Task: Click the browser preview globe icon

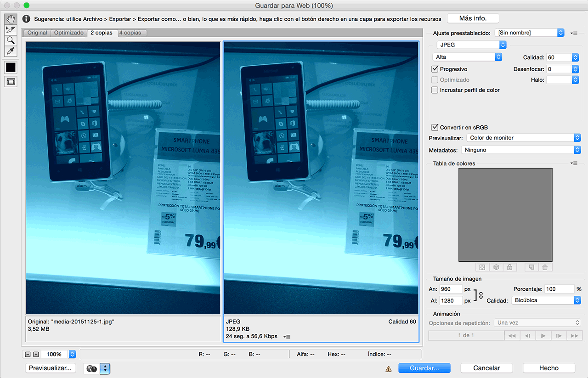Action: coord(91,368)
